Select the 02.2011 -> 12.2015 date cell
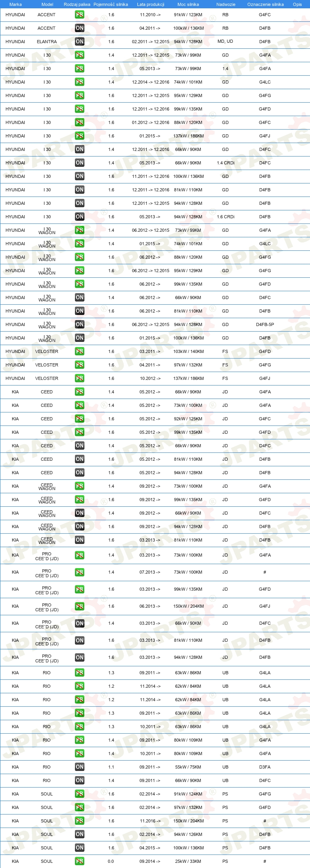Viewport: 310px width, 868px height. (151, 42)
